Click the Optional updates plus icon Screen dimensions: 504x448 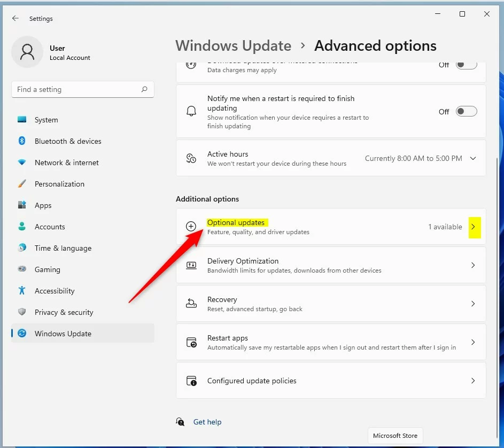pos(191,227)
